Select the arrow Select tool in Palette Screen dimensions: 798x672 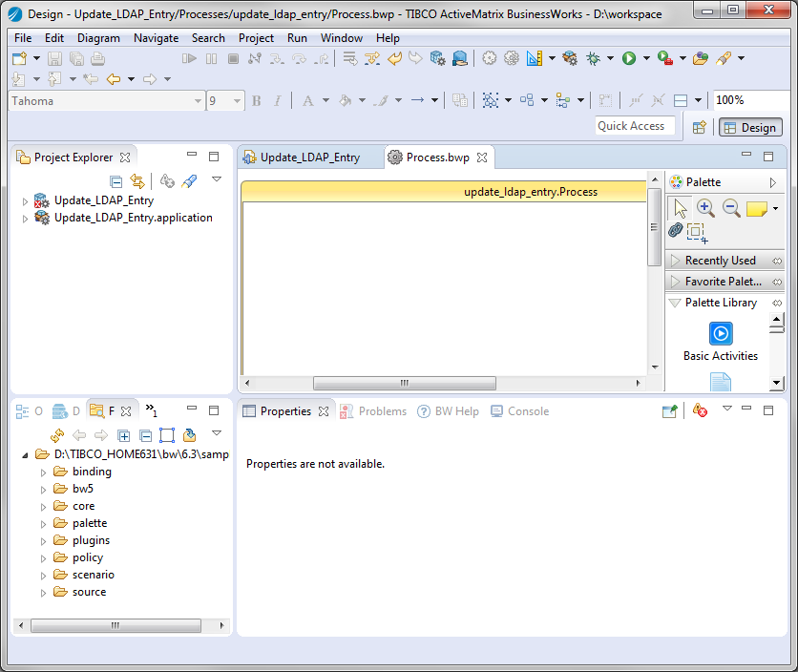click(x=680, y=208)
